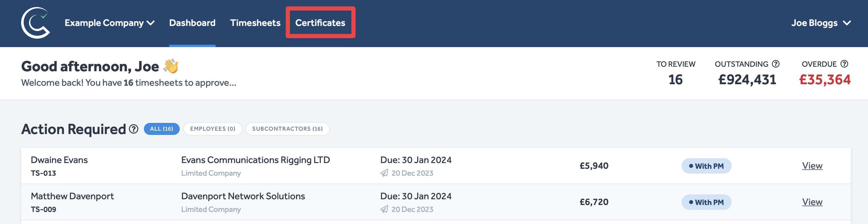View Dwaine Evans timesheet TS-013

coord(812,166)
